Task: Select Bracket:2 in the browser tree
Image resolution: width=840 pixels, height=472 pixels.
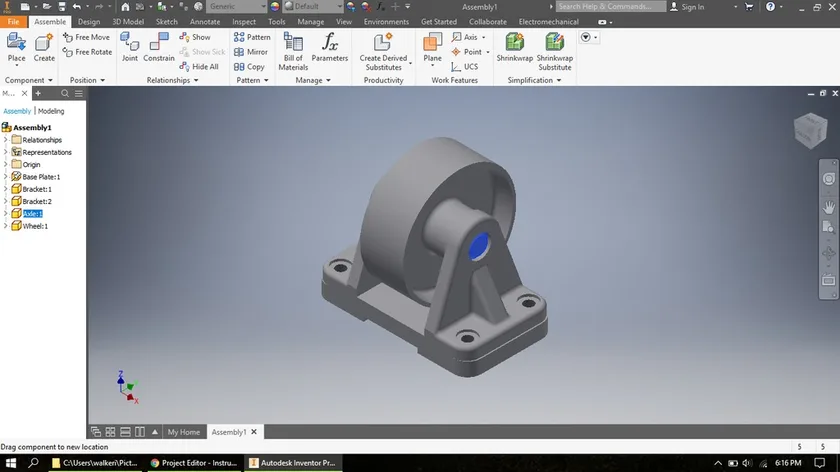Action: tap(37, 201)
